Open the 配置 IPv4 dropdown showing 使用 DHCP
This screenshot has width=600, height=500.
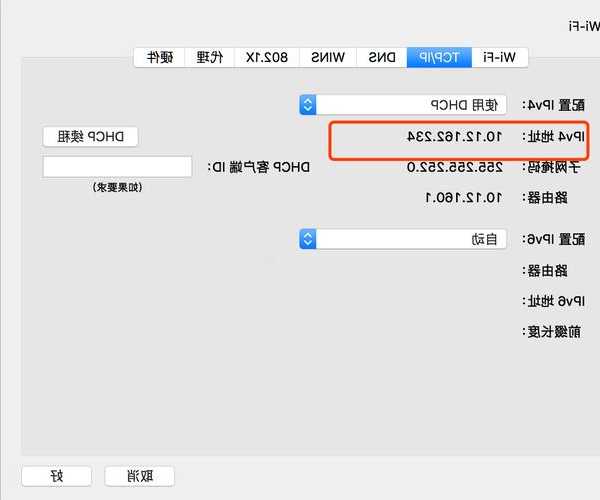click(404, 105)
